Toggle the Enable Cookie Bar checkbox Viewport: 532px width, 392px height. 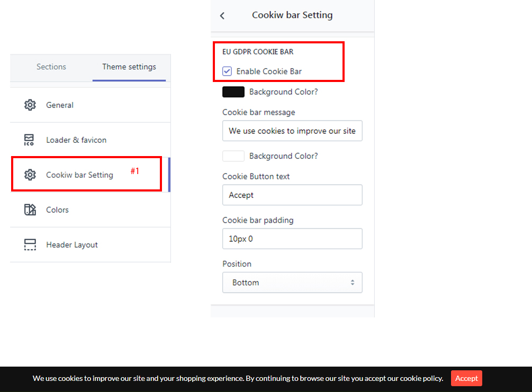tap(227, 71)
